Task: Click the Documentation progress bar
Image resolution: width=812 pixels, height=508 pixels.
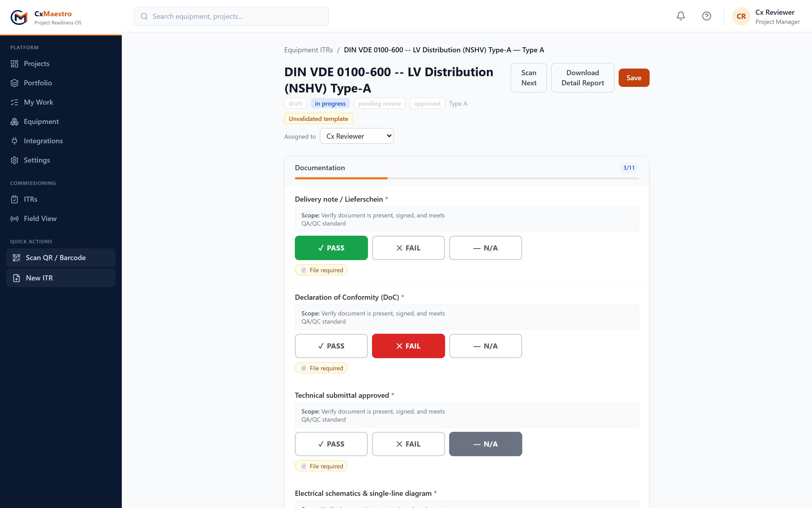Action: pyautogui.click(x=467, y=178)
